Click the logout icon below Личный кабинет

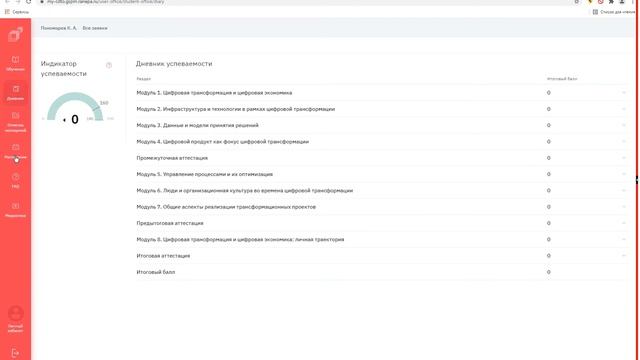(16, 353)
